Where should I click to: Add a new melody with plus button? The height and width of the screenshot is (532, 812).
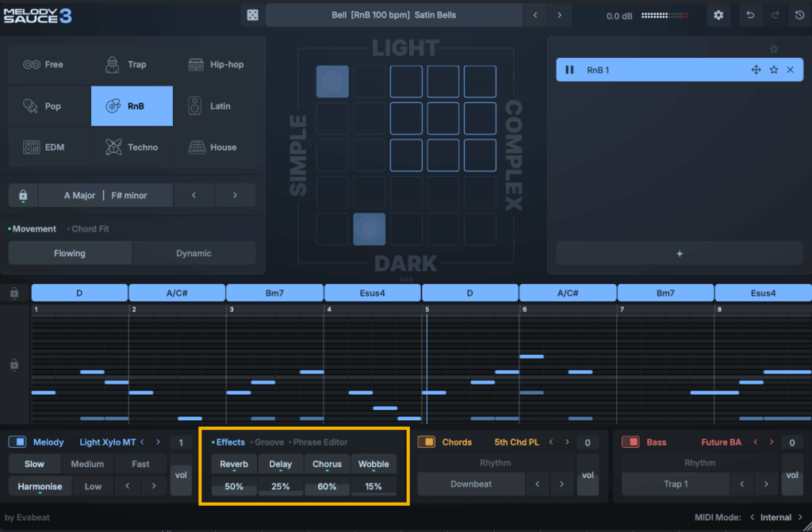pyautogui.click(x=680, y=254)
